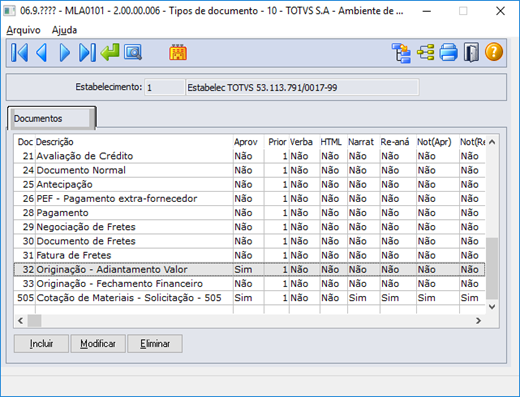Click the HTML column header

click(333, 142)
